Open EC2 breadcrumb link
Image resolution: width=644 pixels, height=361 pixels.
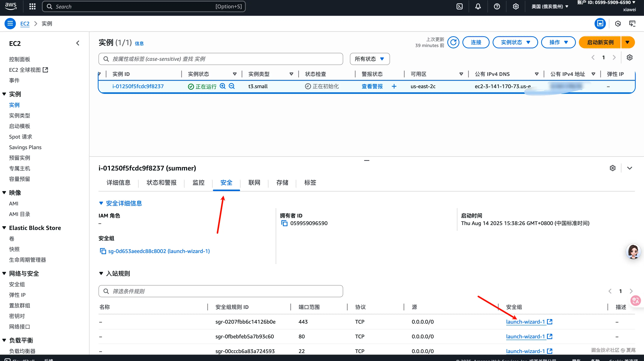click(x=25, y=23)
